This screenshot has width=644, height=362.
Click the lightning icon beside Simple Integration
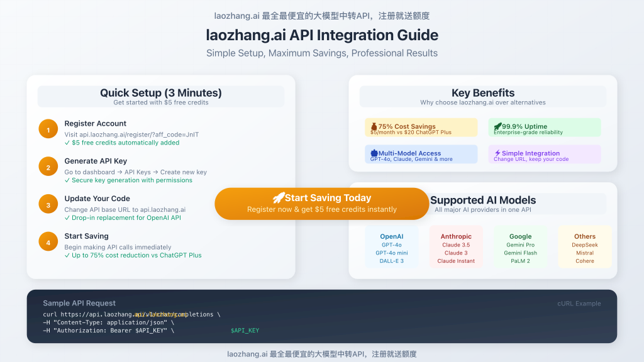pyautogui.click(x=497, y=153)
